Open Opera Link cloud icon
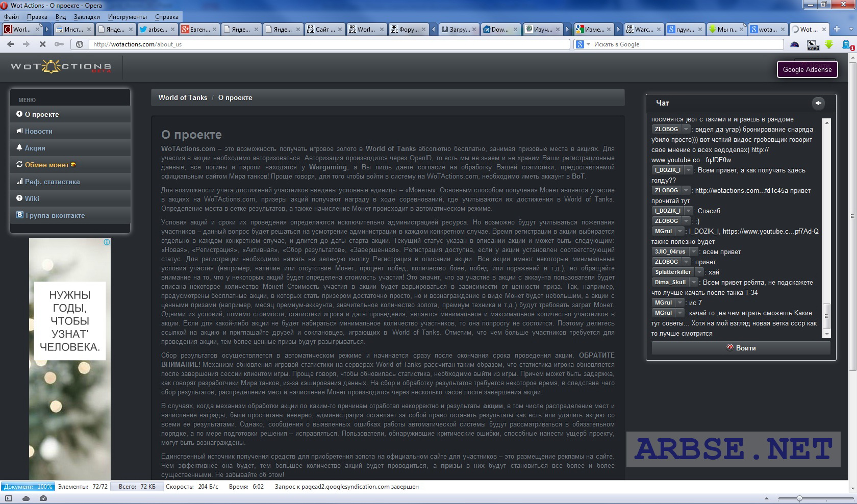Image resolution: width=857 pixels, height=504 pixels. click(26, 498)
